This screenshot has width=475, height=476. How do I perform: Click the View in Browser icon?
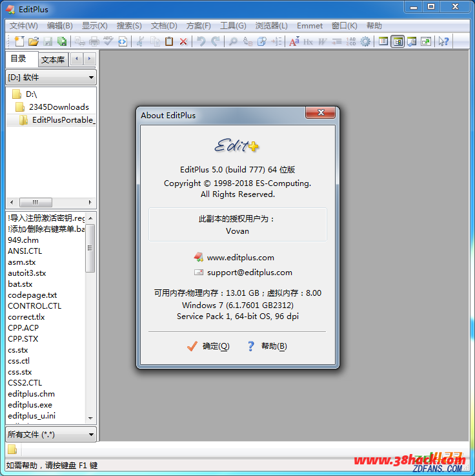[x=123, y=41]
